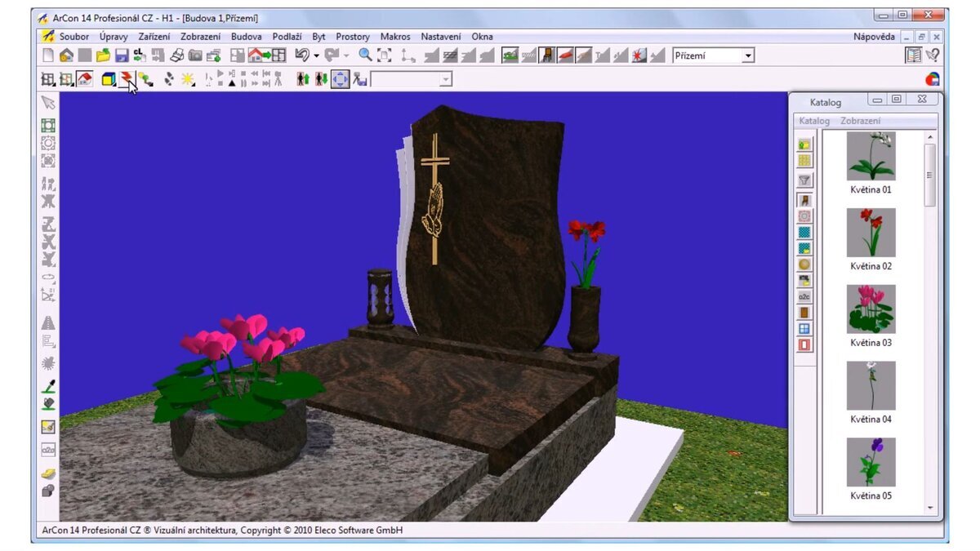This screenshot has width=980, height=551.
Task: Open the Zobrazení menu in Katalog window
Action: pyautogui.click(x=861, y=121)
